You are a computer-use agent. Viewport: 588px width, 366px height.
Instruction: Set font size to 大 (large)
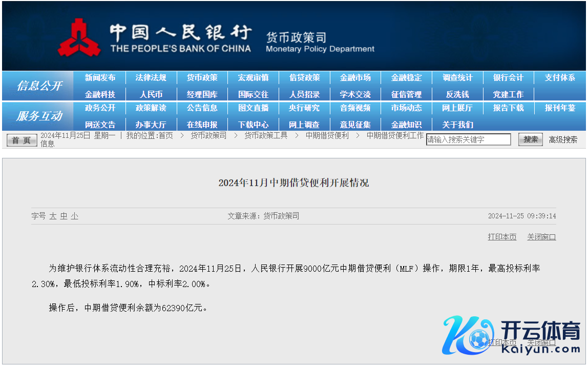click(53, 216)
